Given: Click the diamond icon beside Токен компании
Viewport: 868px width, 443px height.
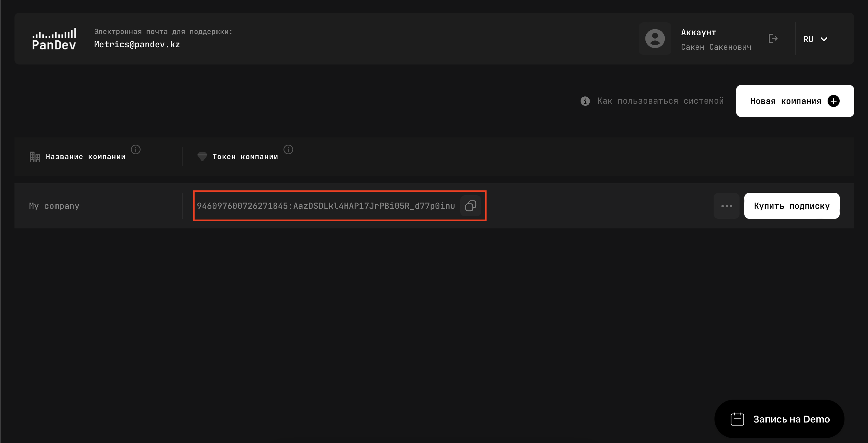Looking at the screenshot, I should tap(202, 156).
